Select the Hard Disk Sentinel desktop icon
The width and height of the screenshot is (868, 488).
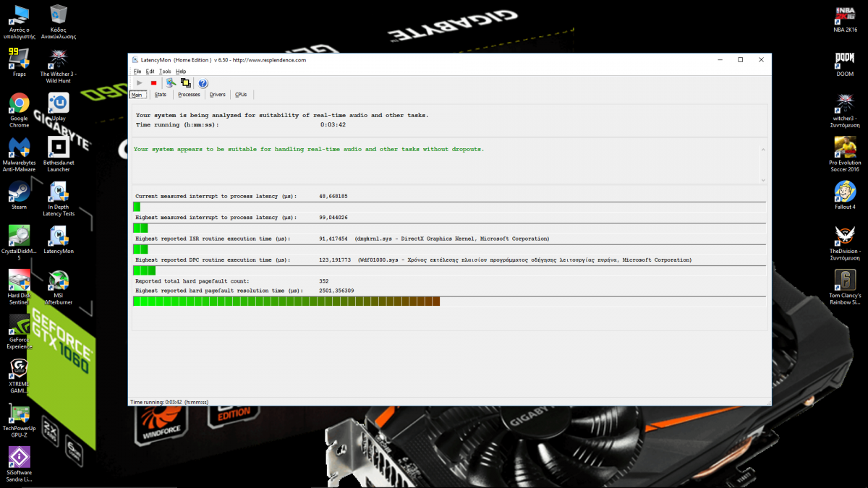tap(19, 288)
